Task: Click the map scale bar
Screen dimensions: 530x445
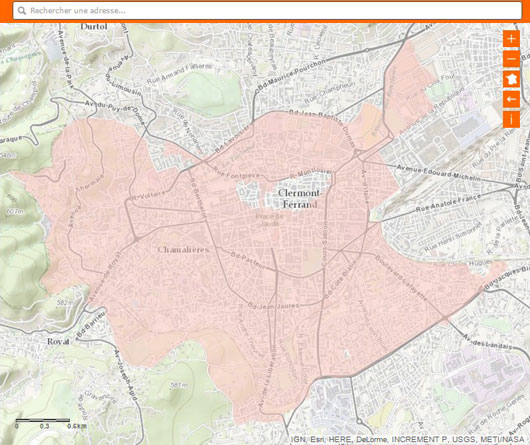Action: click(43, 423)
